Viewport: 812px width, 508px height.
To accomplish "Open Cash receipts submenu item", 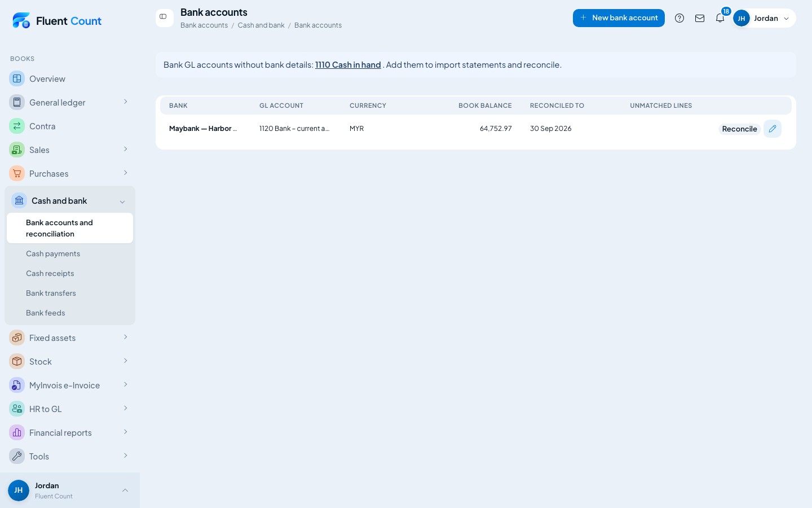I will pos(70,273).
